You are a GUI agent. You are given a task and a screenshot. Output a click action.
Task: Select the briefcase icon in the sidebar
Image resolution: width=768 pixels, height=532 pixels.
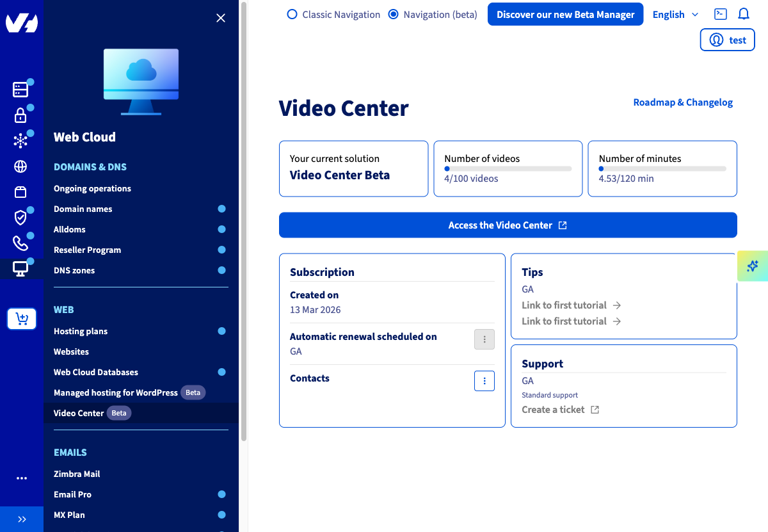pos(21,191)
